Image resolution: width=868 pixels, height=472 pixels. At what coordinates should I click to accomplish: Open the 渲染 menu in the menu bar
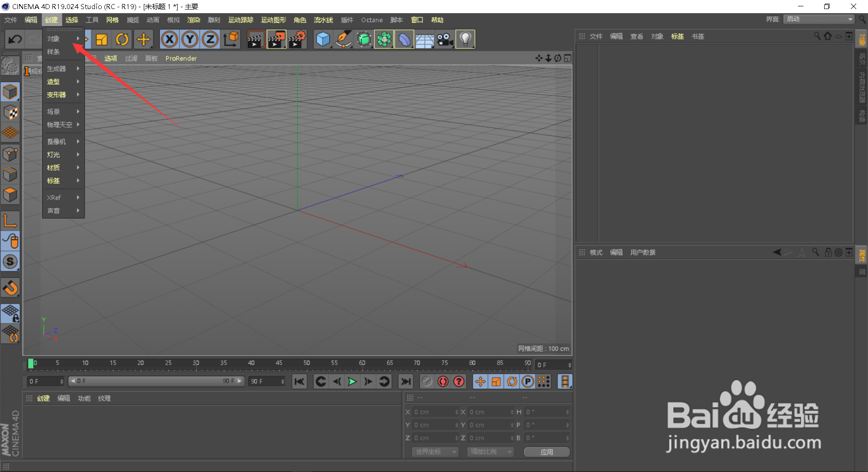[x=193, y=20]
